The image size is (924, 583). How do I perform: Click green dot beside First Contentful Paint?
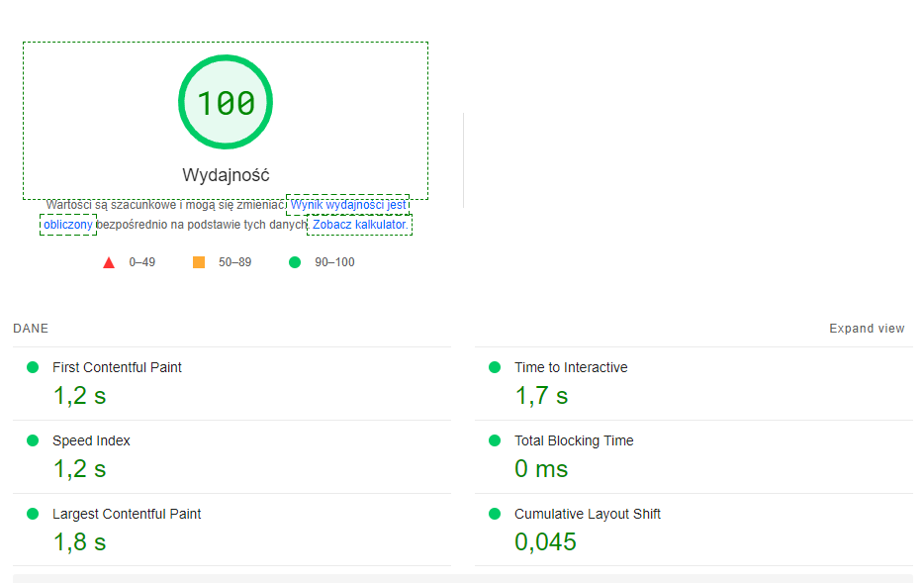point(33,367)
